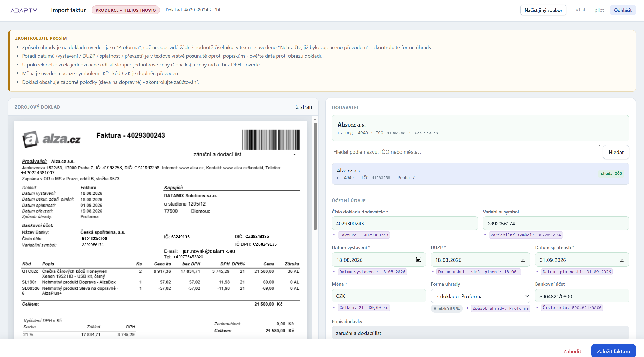
Task: Click the ZDROJOVÝ DOKLAD panel header
Action: (x=37, y=107)
